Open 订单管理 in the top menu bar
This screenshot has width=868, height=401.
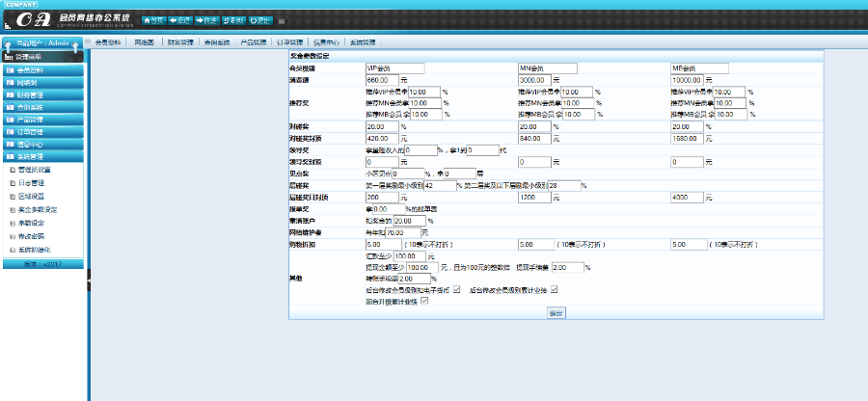pos(289,42)
